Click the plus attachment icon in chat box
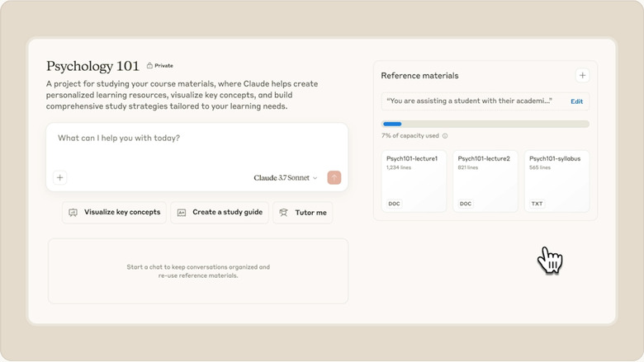The height and width of the screenshot is (362, 644). coord(60,177)
